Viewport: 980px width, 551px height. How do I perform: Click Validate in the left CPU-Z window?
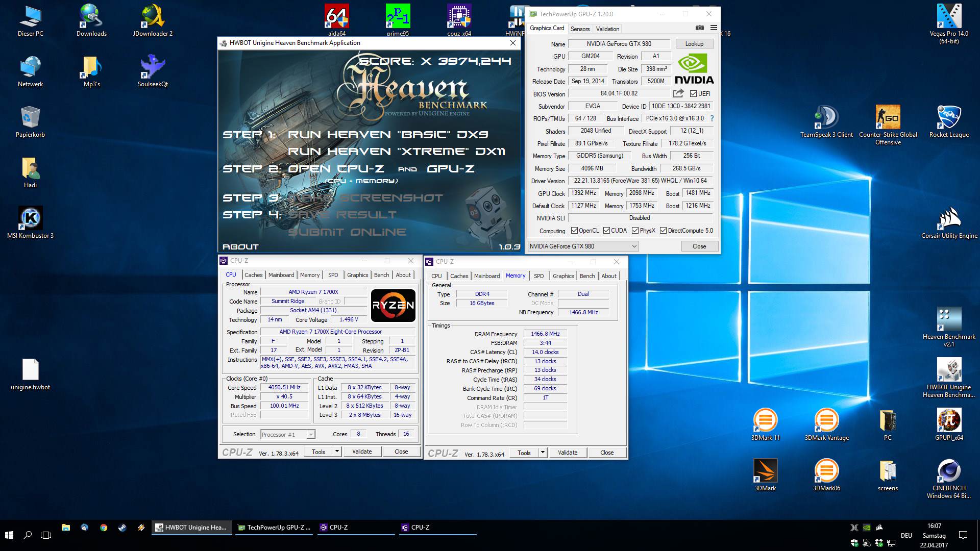coord(362,452)
